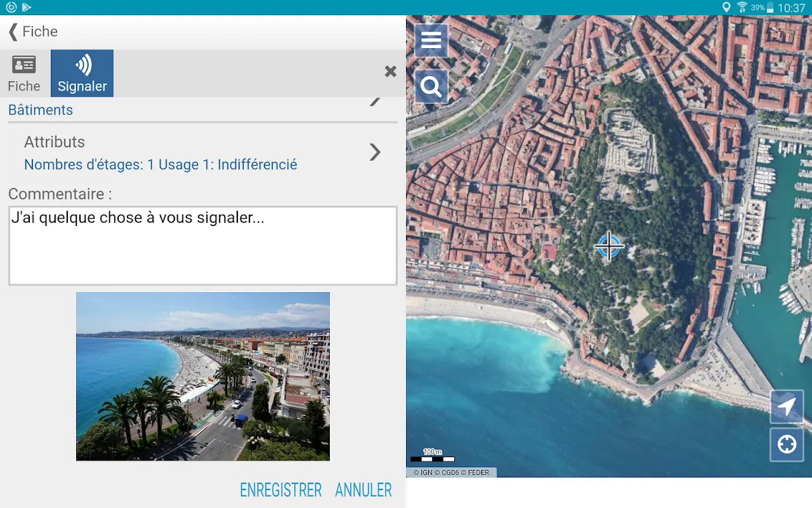Close the Signaler panel with the X
This screenshot has height=508, width=812.
coord(391,72)
